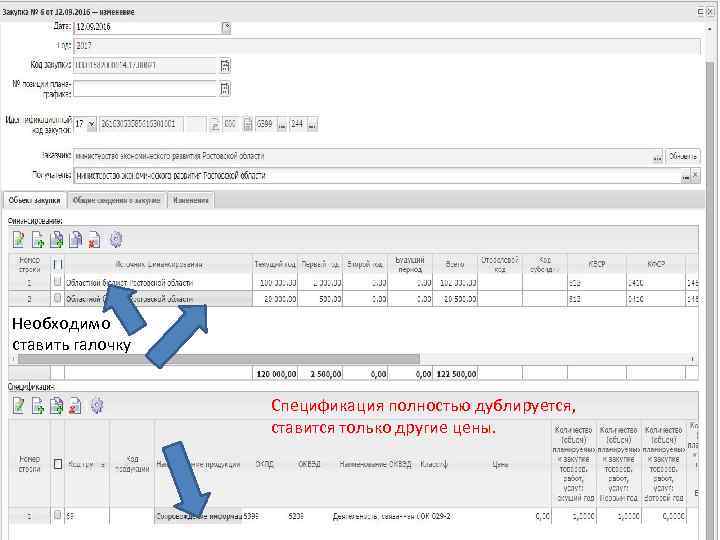Open the ellipsis selector for Заказчик field

tap(658, 157)
